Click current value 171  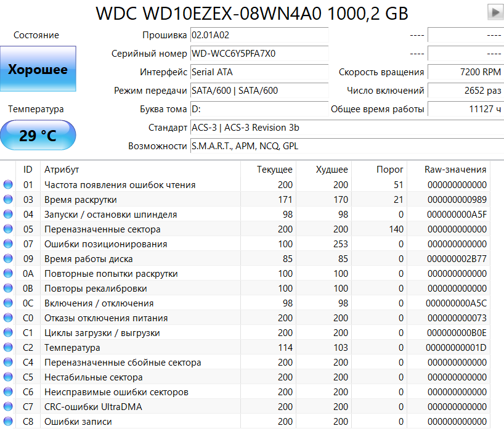click(x=285, y=199)
